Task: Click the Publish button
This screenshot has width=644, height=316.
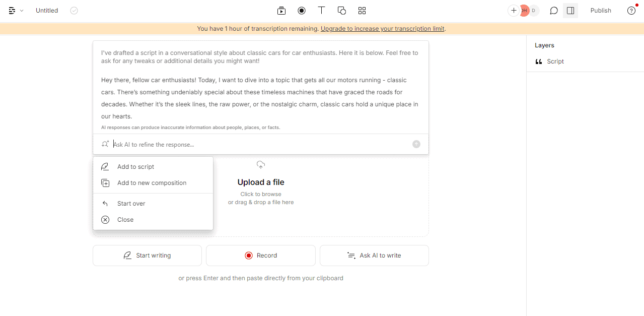Action: (x=601, y=11)
